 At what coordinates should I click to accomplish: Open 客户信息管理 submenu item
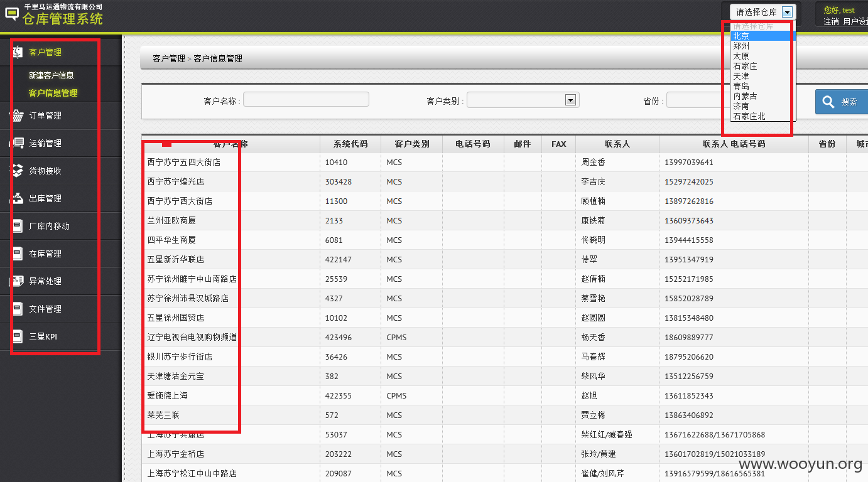53,93
